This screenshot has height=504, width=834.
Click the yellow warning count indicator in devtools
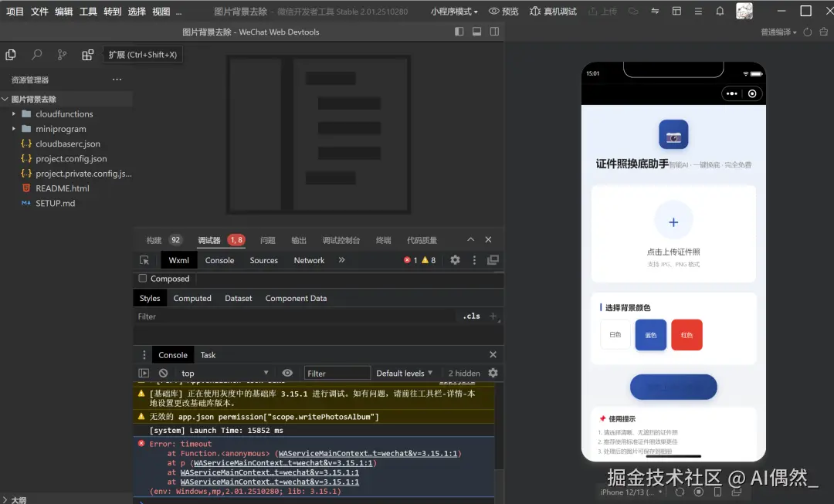click(429, 260)
